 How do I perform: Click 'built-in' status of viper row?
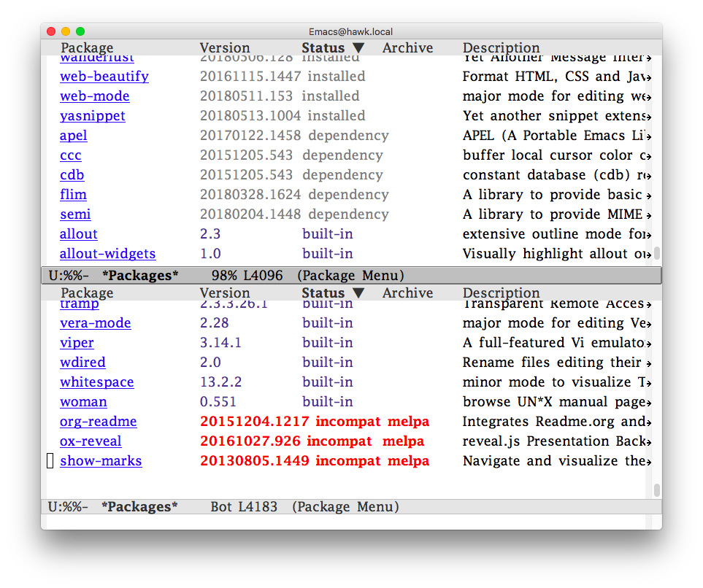[x=328, y=342]
